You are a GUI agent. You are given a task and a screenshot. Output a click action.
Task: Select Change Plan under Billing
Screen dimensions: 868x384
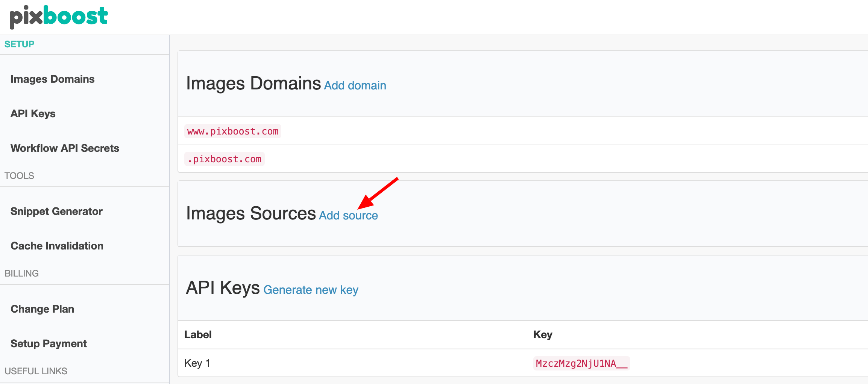[x=42, y=308]
